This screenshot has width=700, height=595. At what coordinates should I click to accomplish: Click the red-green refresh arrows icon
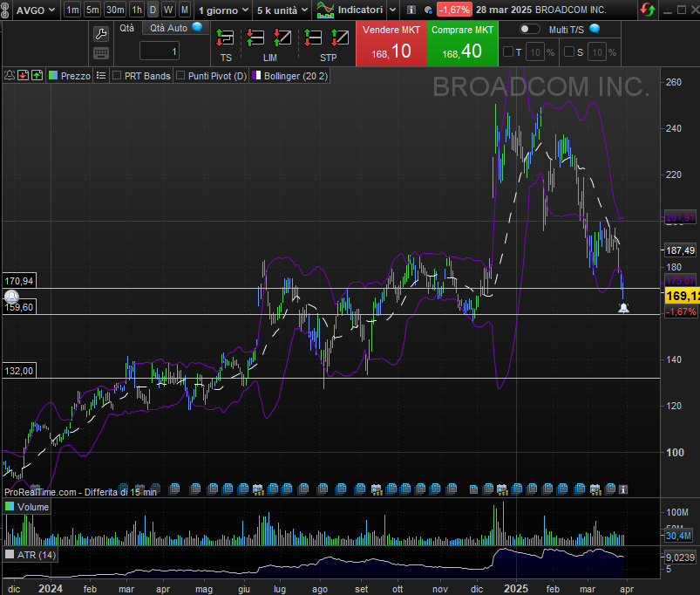pos(647,10)
